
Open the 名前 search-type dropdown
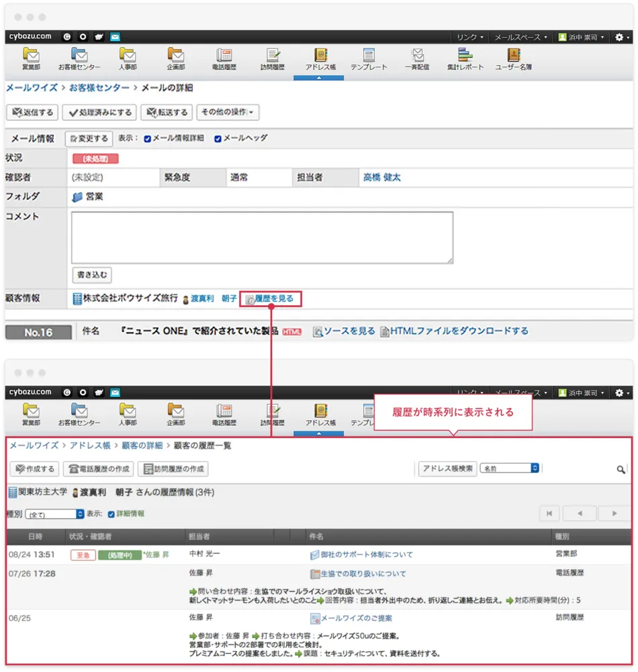510,468
